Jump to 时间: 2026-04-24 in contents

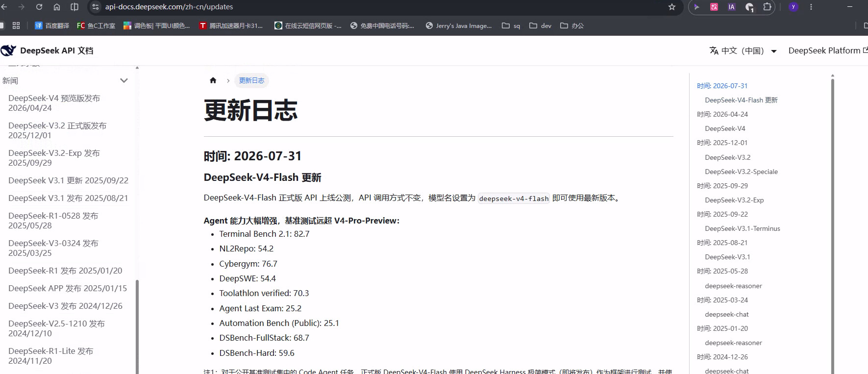[722, 114]
